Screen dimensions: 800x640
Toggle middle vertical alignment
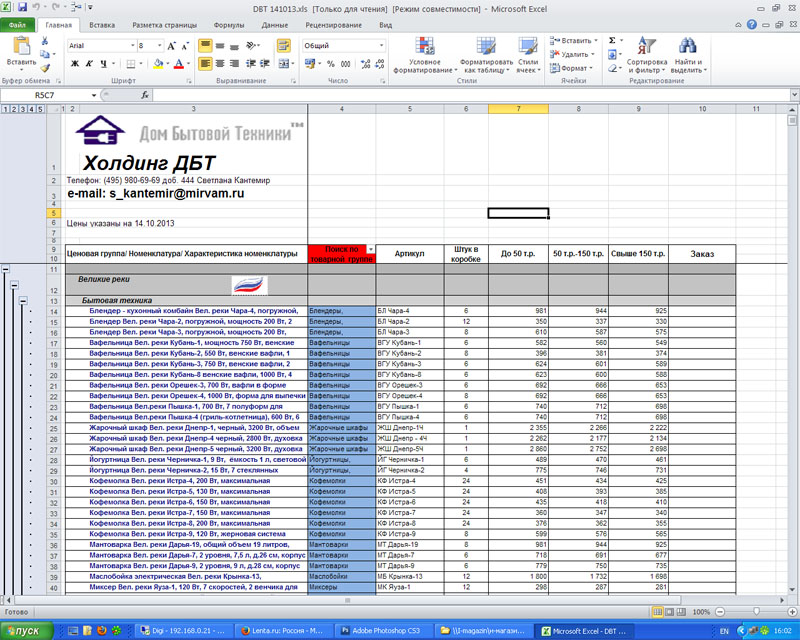pos(220,46)
